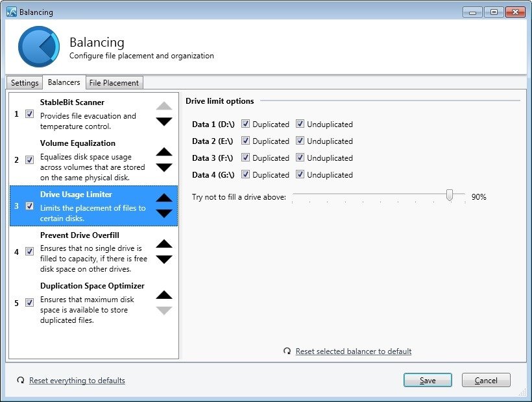
Task: Move Prevent Drive Overfill down
Action: (x=164, y=259)
